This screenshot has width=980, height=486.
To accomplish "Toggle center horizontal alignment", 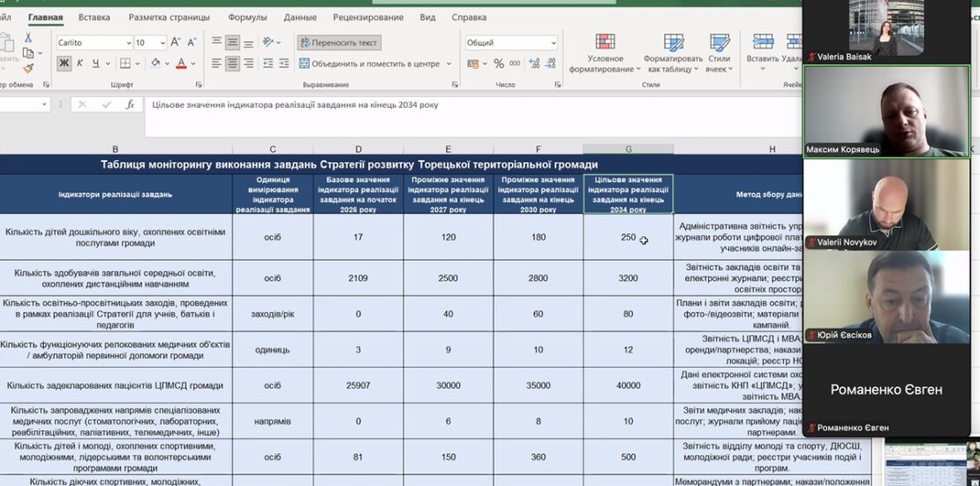I will pos(232,63).
